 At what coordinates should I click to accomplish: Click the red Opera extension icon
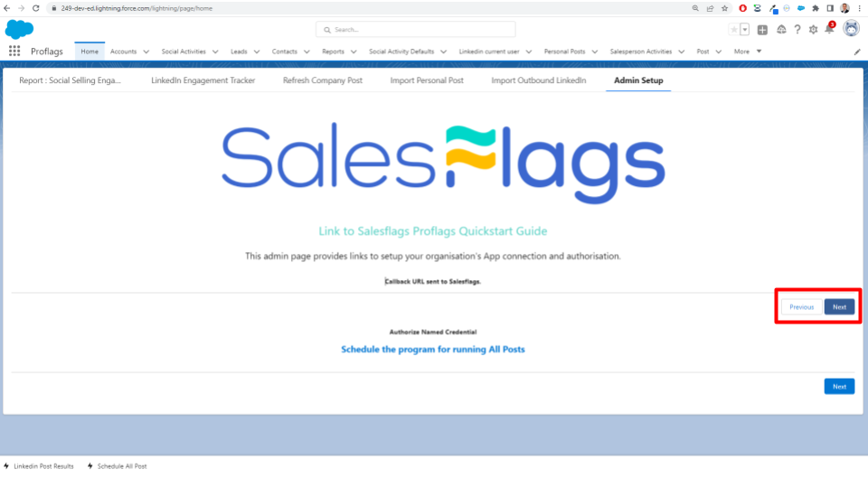(x=743, y=8)
